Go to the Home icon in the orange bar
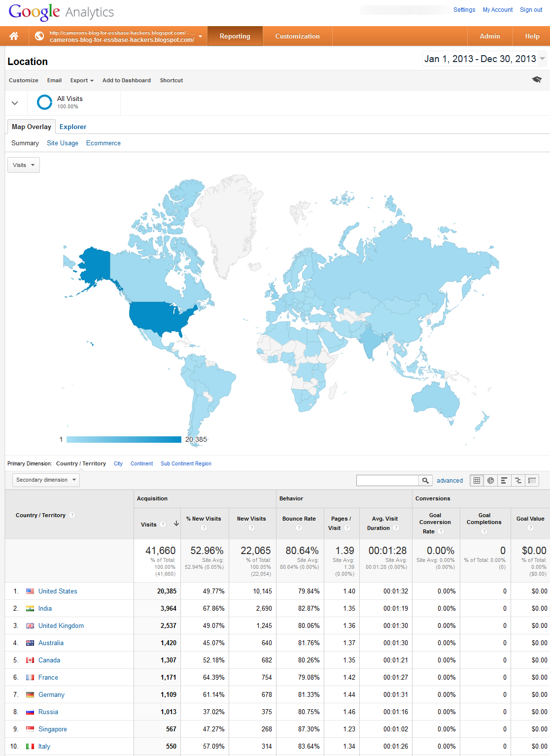Image resolution: width=550 pixels, height=756 pixels. pyautogui.click(x=14, y=36)
